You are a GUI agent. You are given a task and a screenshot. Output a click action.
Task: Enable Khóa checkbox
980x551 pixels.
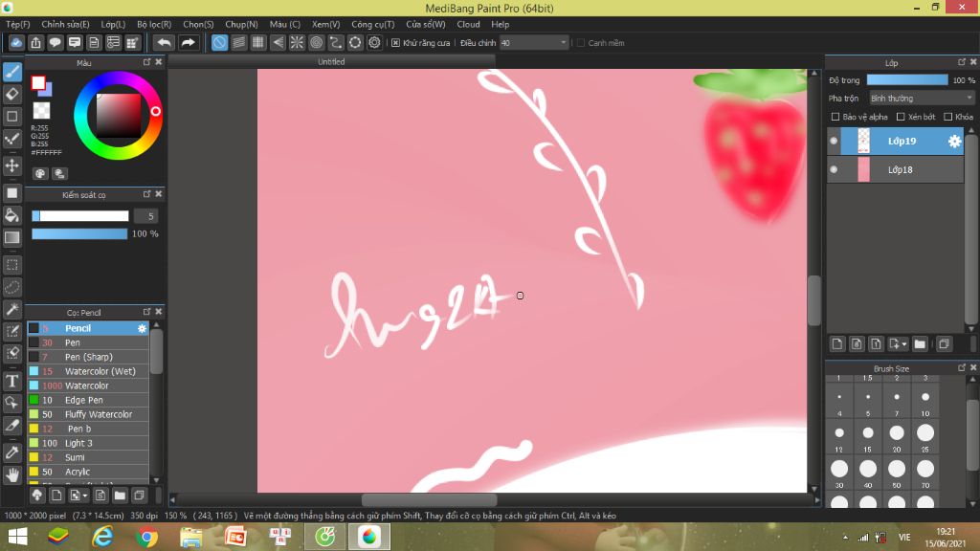point(948,117)
